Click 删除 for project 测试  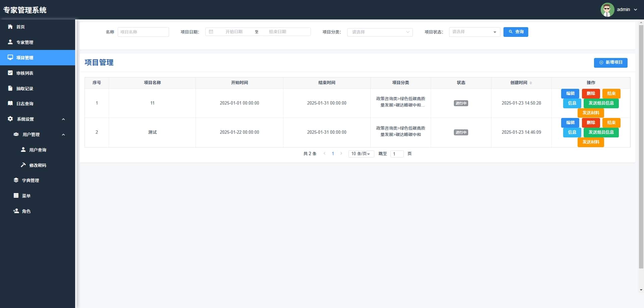(x=591, y=123)
